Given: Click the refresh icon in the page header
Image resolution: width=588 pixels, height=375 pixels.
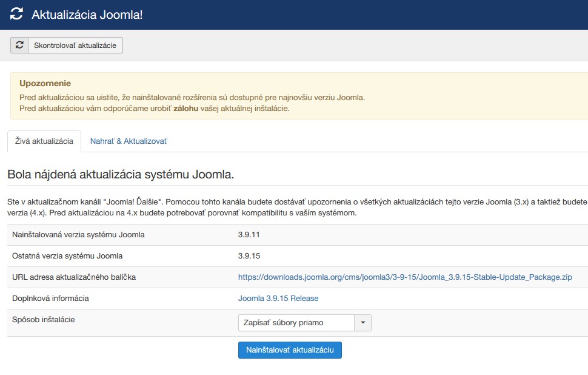Looking at the screenshot, I should (x=16, y=15).
